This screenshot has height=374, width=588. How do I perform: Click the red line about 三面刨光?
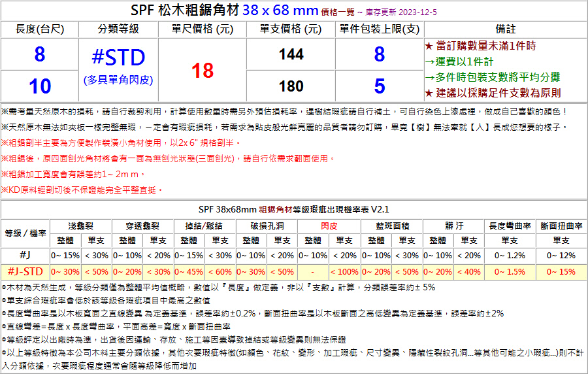point(168,159)
